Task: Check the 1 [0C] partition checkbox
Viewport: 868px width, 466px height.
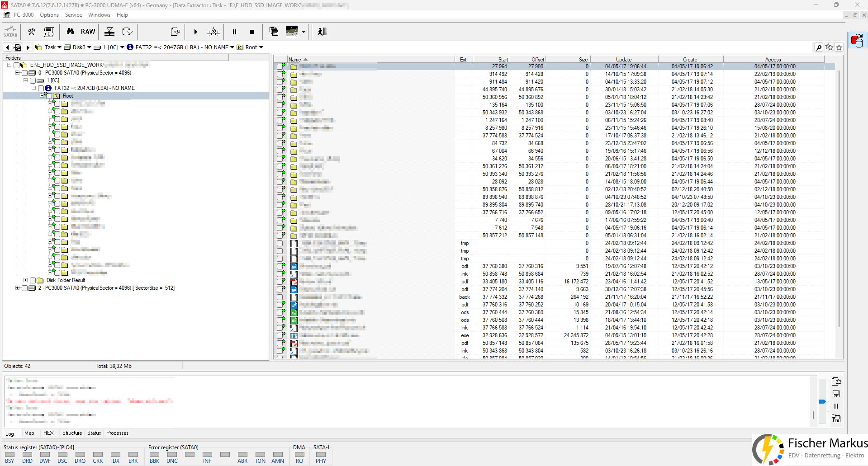Action: (x=33, y=80)
